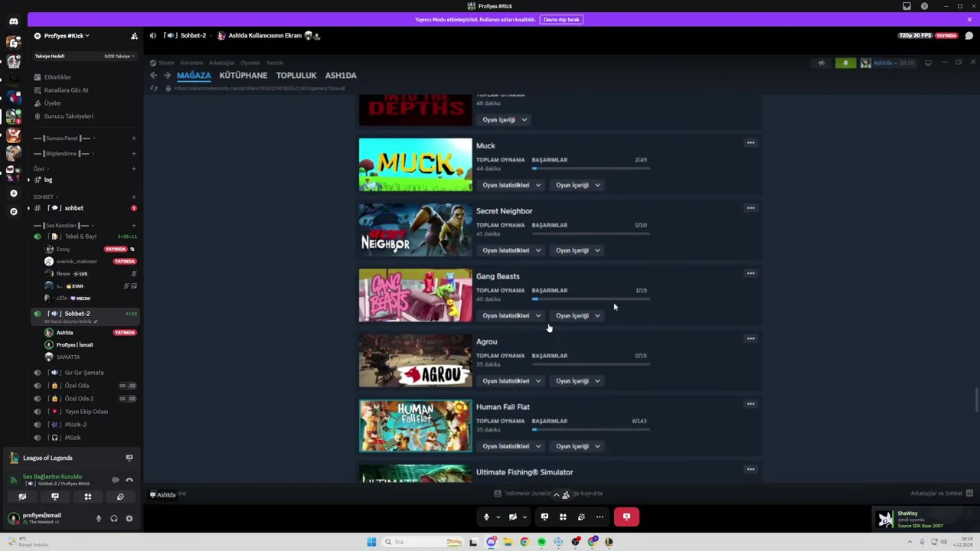Image resolution: width=980 pixels, height=551 pixels.
Task: Collapse the Bilgilendirme category
Action: pos(64,154)
